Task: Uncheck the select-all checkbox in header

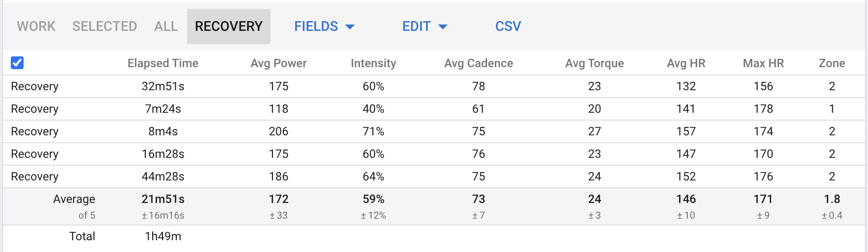Action: 17,63
